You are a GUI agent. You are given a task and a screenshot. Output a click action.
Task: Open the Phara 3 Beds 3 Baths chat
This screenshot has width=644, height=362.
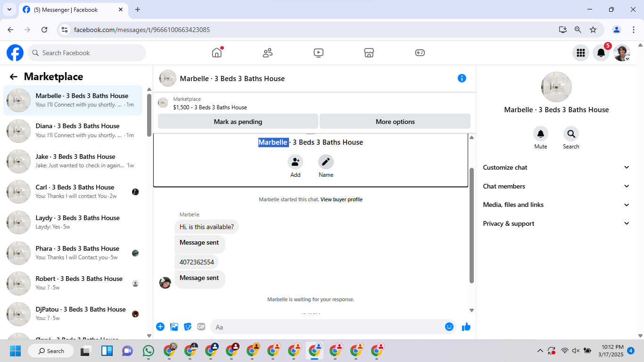pos(73,253)
